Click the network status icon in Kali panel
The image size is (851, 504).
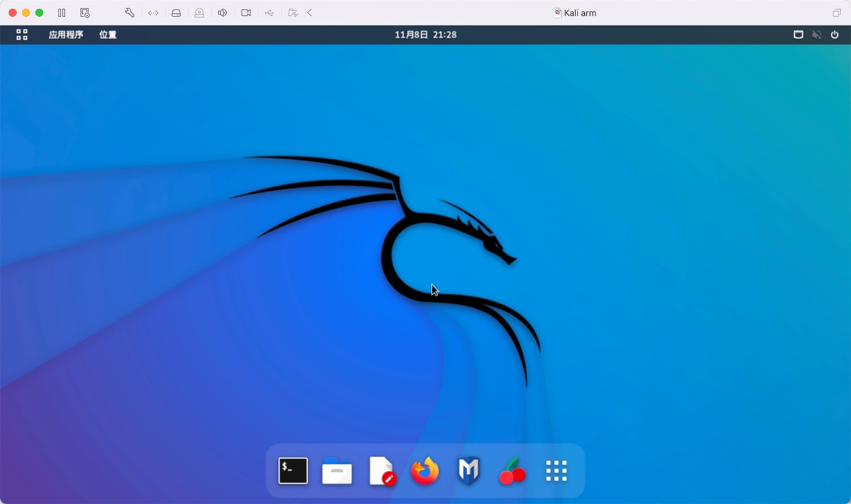click(799, 35)
